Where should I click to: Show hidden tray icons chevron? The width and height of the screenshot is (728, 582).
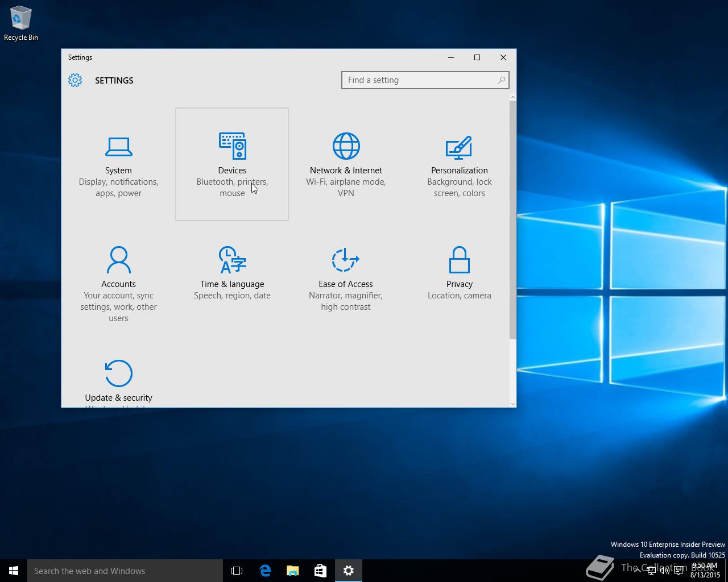pos(637,571)
